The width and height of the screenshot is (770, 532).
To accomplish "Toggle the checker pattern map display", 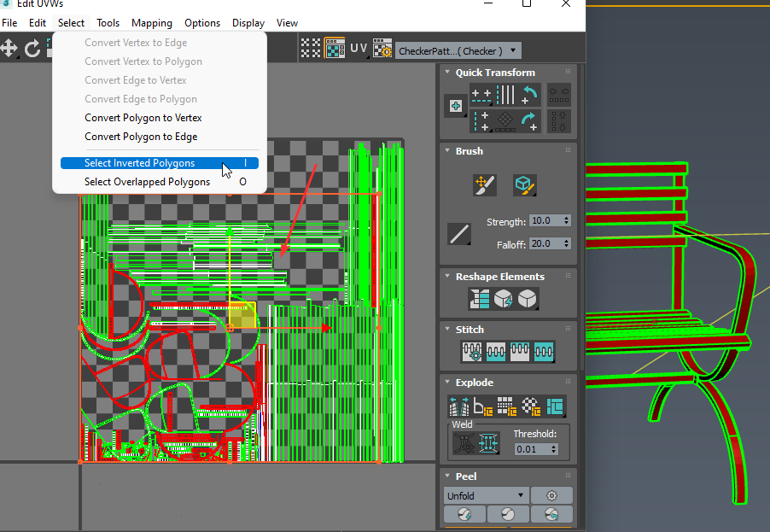I will (334, 49).
